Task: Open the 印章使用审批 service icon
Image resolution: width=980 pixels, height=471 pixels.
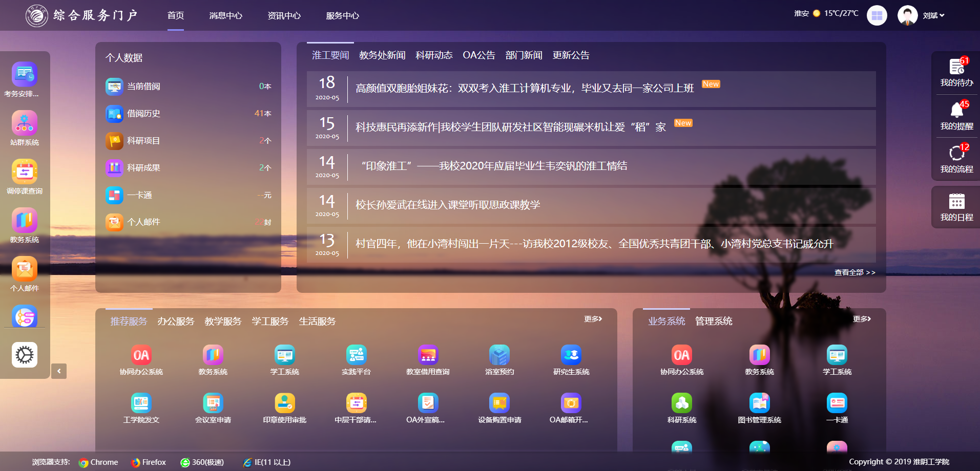Action: [x=284, y=403]
